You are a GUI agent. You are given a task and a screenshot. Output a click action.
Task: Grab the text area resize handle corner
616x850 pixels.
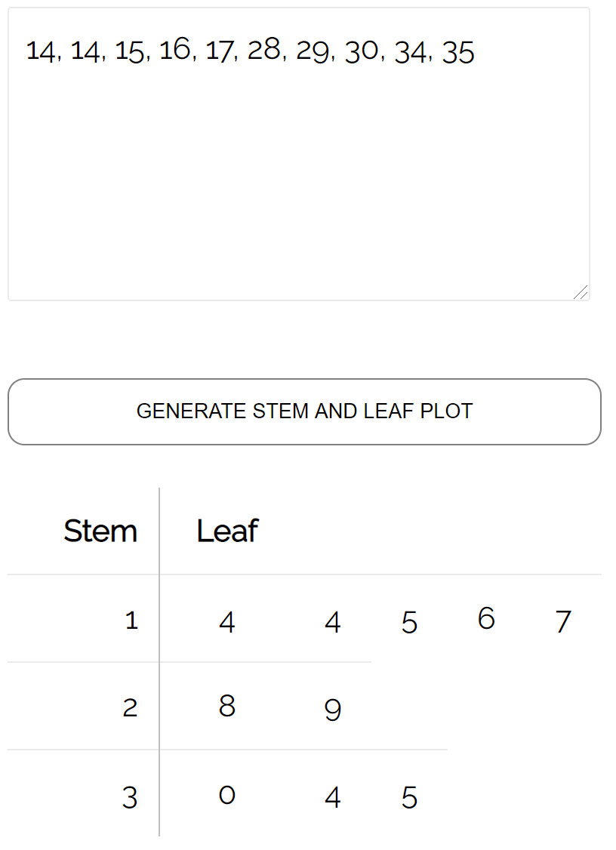coord(580,292)
